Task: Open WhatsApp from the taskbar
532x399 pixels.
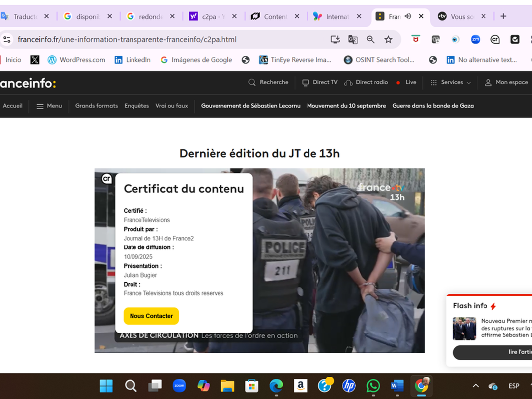Action: point(373,386)
